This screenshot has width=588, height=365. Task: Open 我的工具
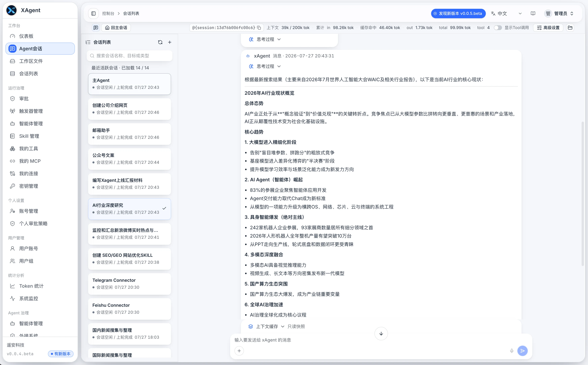(x=40, y=149)
